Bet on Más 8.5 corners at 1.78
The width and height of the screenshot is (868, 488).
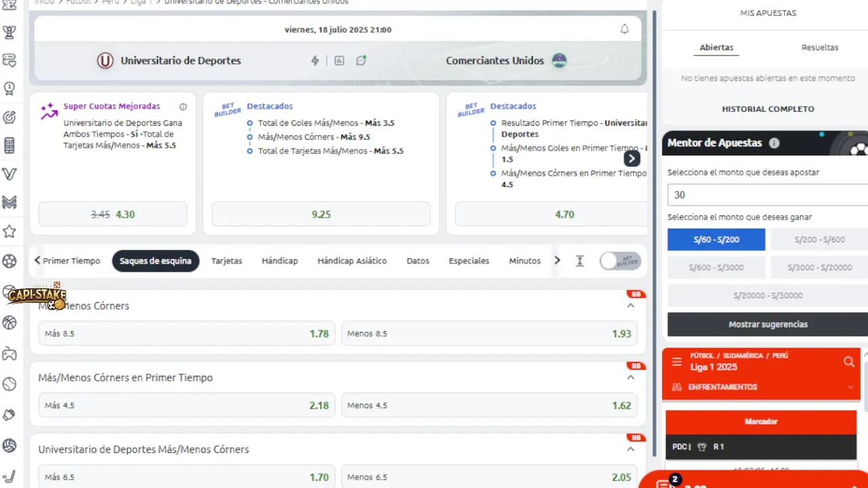pos(186,333)
